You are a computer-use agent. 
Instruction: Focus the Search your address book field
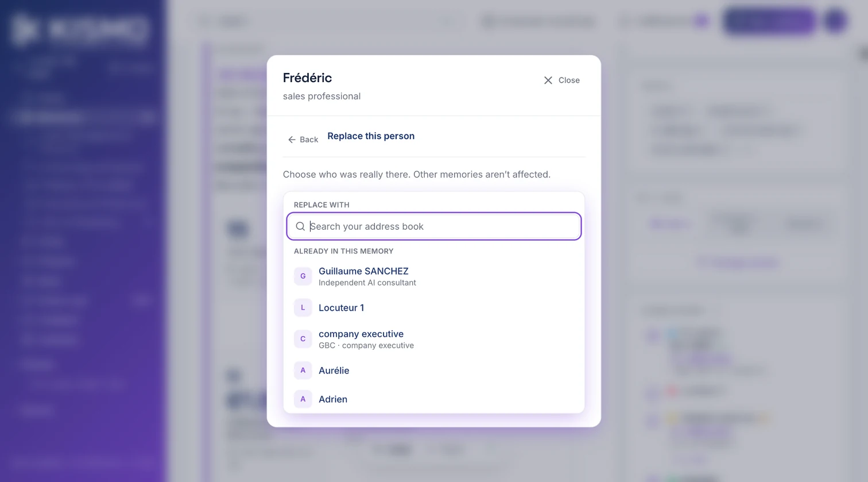pos(434,226)
